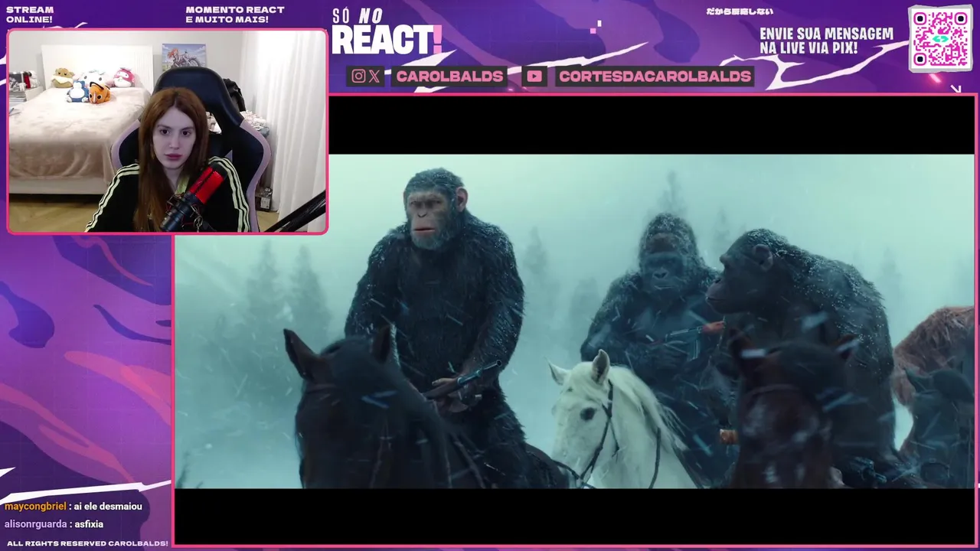Click the 'MOMENTO REACT E MUITO MAIS!' label
980x551 pixels.
coord(235,15)
